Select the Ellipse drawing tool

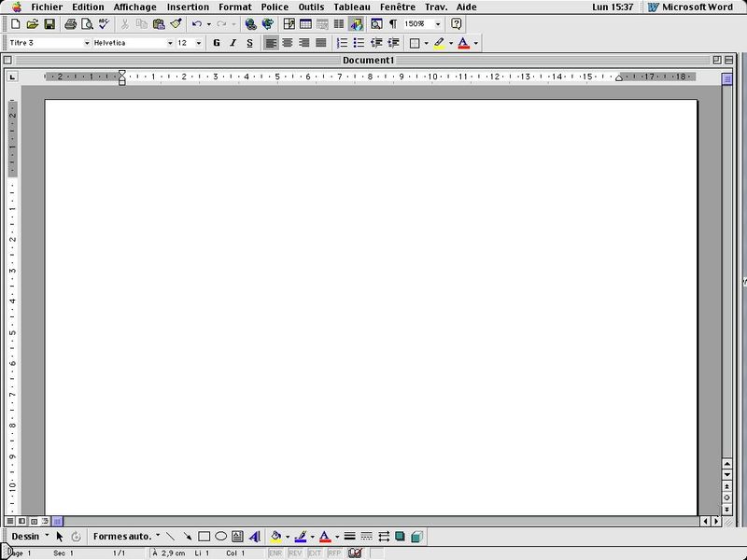220,537
